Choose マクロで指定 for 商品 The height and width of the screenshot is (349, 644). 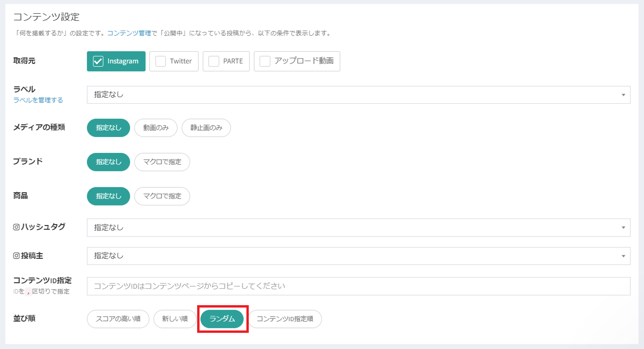pos(162,196)
